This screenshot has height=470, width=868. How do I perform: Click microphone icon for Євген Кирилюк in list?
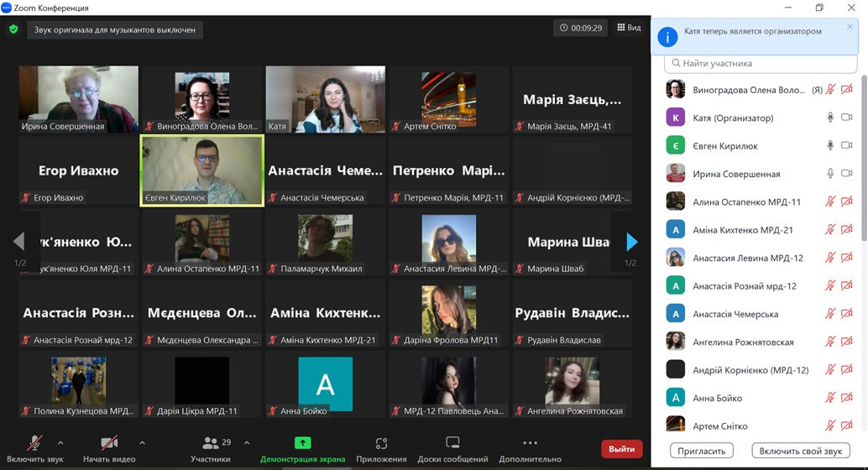[830, 145]
